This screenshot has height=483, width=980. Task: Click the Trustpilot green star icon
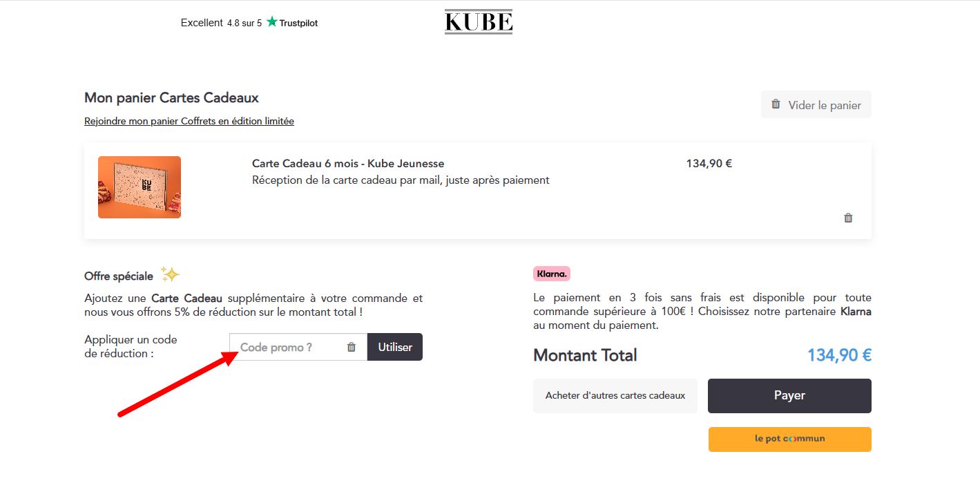[x=271, y=21]
